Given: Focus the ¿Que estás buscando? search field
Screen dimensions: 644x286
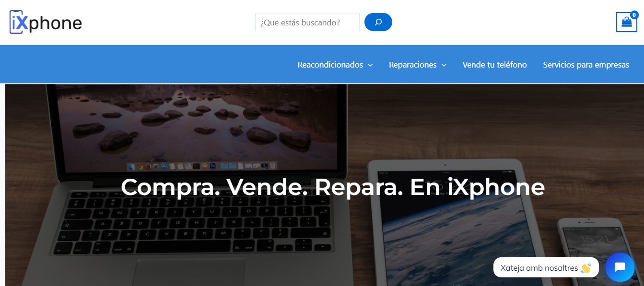Looking at the screenshot, I should click(x=307, y=22).
